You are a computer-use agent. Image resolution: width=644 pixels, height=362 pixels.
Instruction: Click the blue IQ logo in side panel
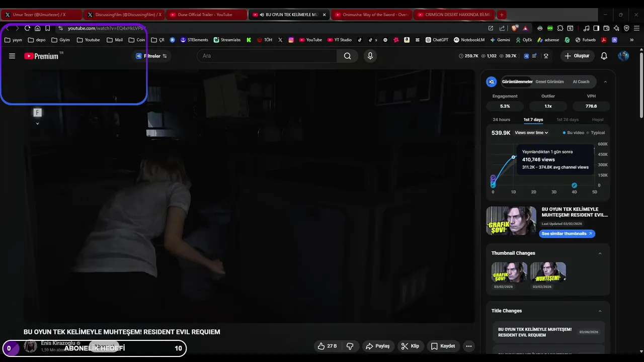click(492, 81)
